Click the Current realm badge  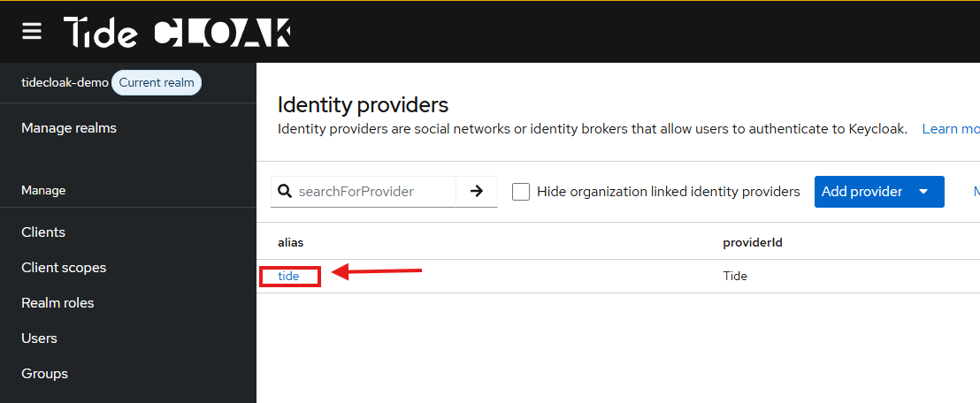coord(157,83)
